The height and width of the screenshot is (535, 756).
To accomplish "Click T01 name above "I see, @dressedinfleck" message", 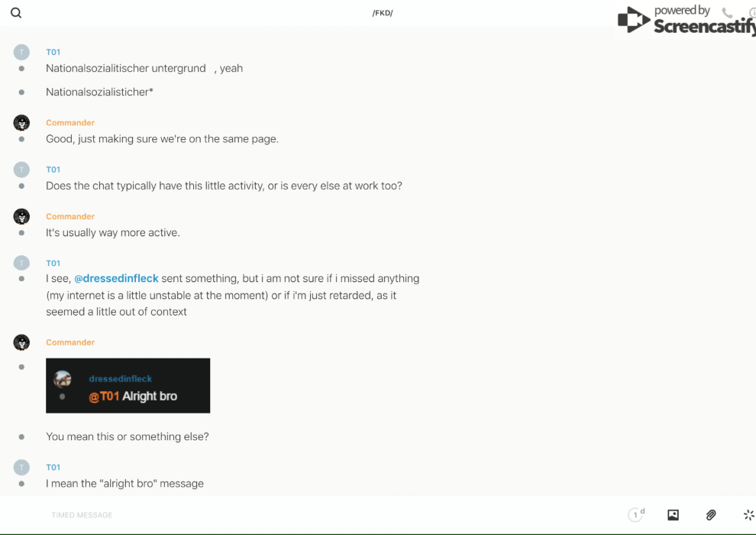I will (x=53, y=263).
